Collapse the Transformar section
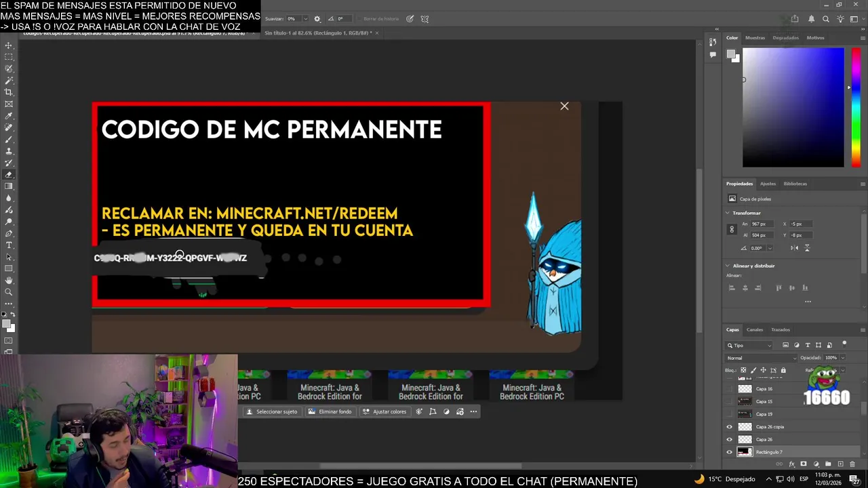The height and width of the screenshot is (488, 868). [x=728, y=213]
